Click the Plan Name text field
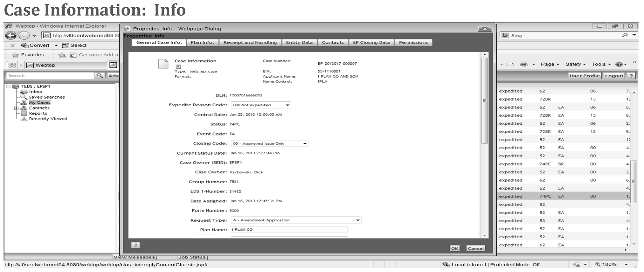Viewport: 644px width, 272px height. pyautogui.click(x=289, y=230)
